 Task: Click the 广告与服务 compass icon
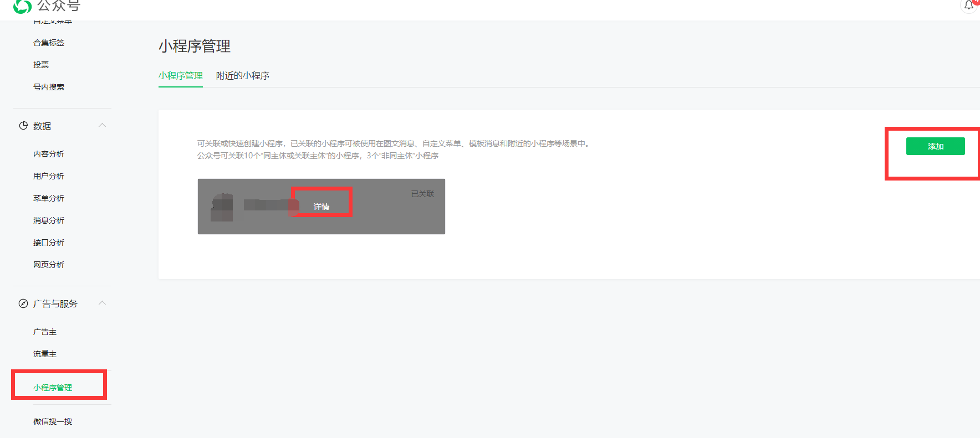coord(23,303)
